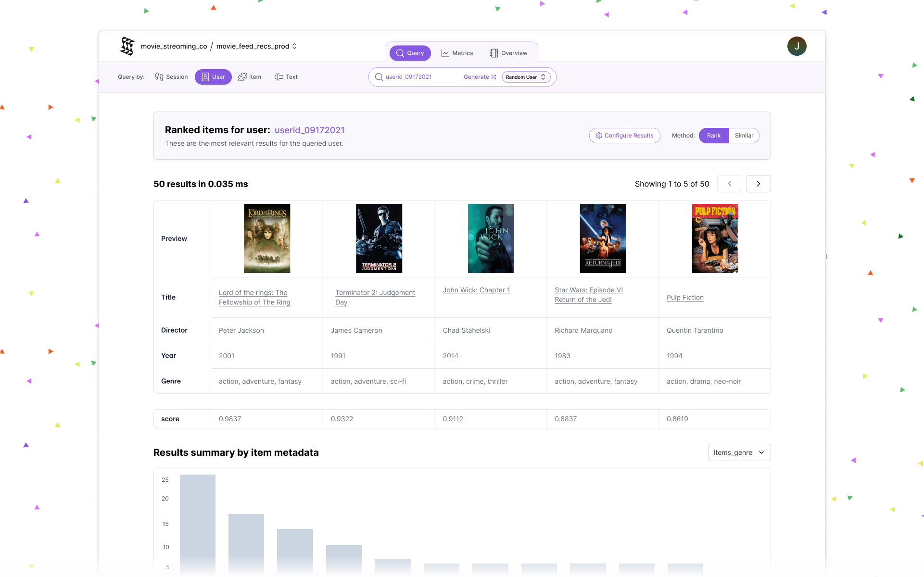Open the J user avatar

797,46
